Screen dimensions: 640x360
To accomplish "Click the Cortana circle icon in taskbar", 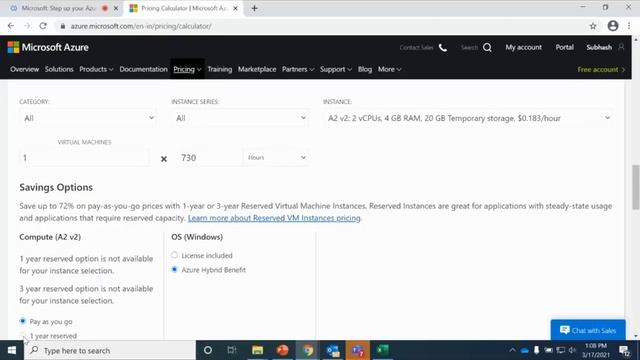I will 208,350.
